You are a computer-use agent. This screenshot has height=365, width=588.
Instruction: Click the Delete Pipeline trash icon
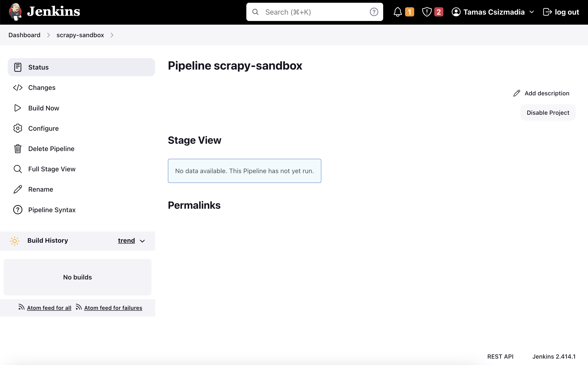tap(17, 149)
